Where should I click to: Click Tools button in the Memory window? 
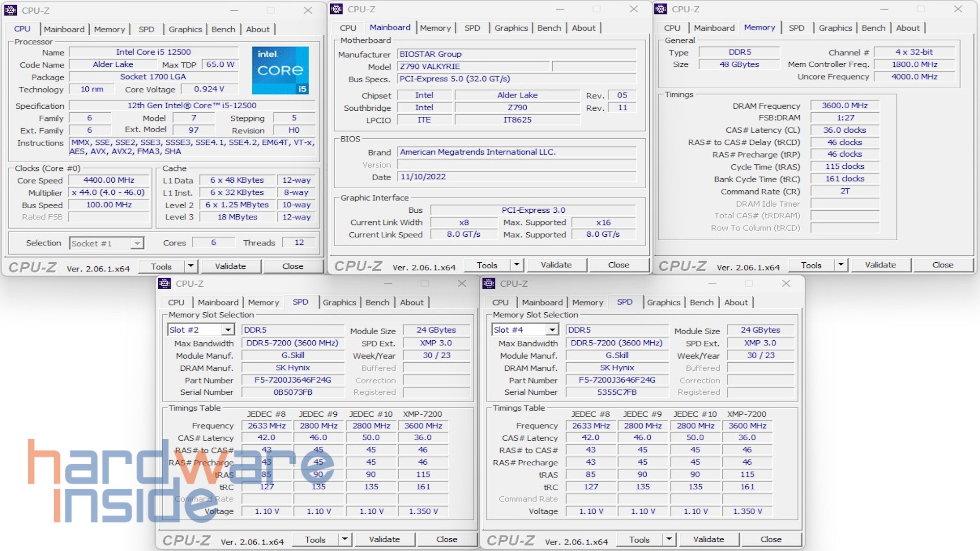[812, 265]
